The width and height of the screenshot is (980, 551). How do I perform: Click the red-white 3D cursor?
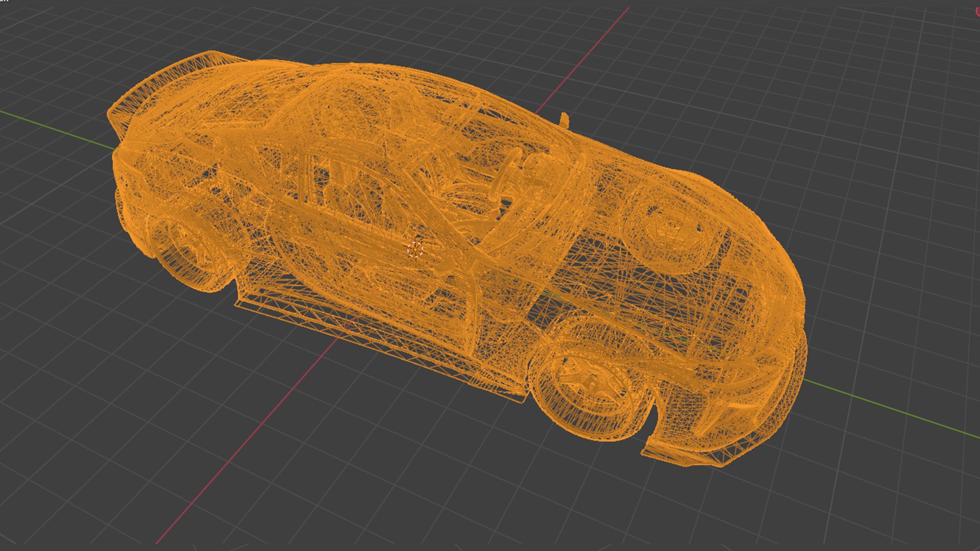tap(415, 250)
